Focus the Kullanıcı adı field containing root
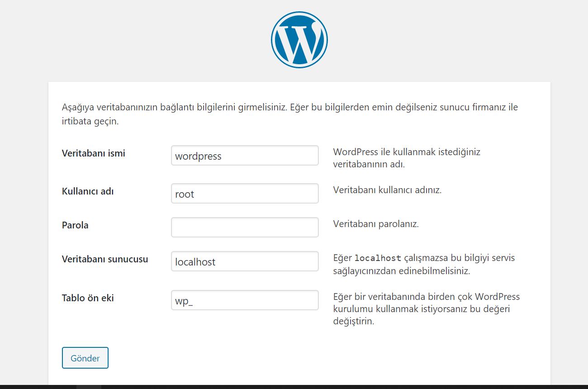 (245, 194)
